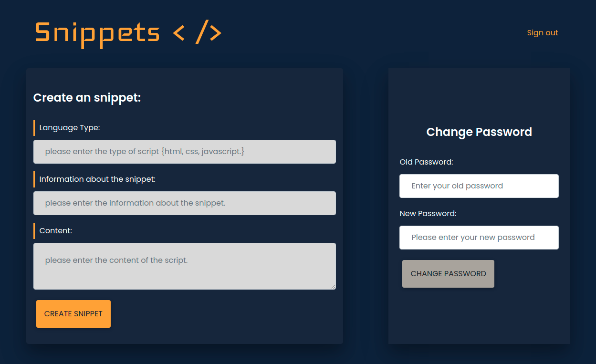Sign out of the account
This screenshot has width=596, height=364.
(x=543, y=32)
